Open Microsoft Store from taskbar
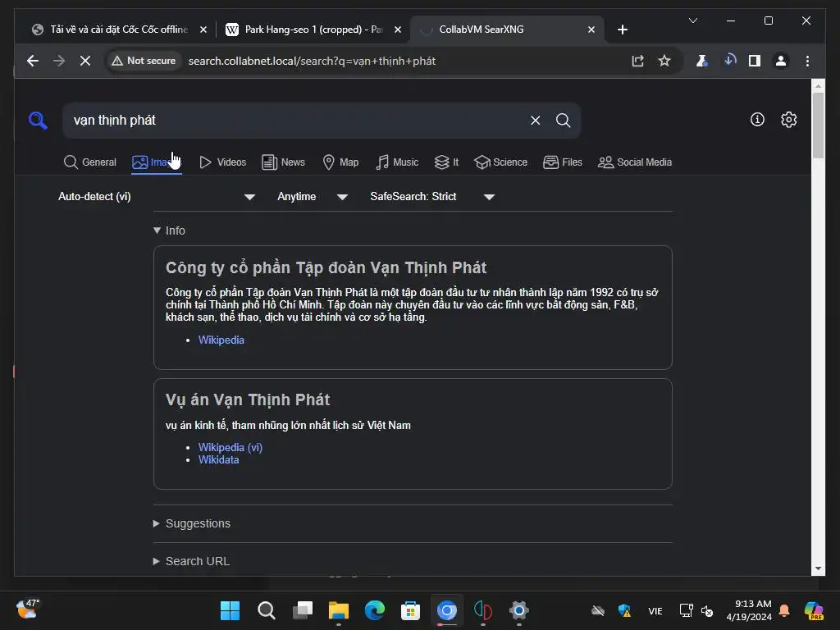Viewport: 840px width, 630px height. point(410,610)
